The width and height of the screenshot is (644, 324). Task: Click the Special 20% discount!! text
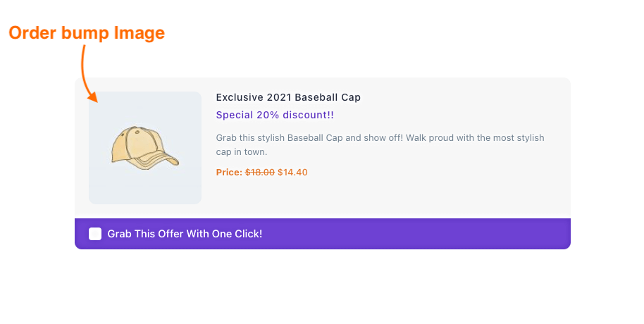pos(275,115)
